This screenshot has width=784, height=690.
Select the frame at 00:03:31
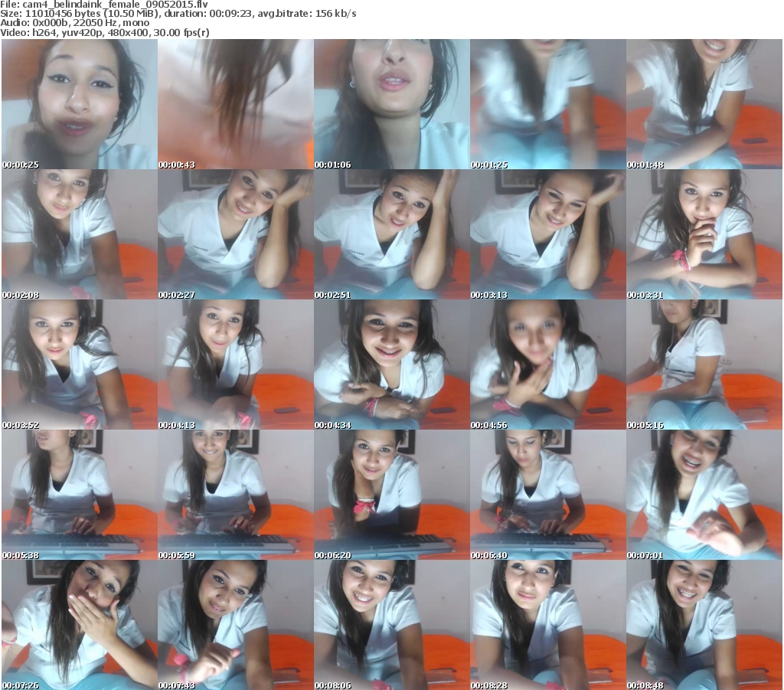pos(704,234)
